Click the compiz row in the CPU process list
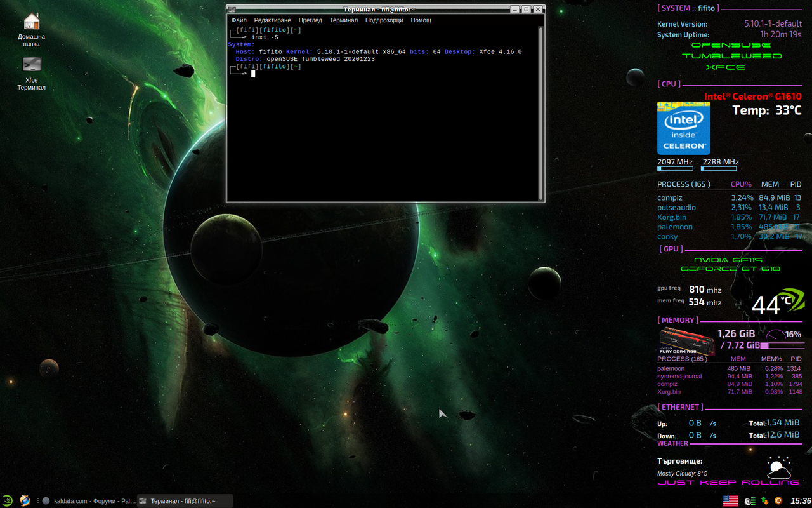The height and width of the screenshot is (508, 812). 730,198
